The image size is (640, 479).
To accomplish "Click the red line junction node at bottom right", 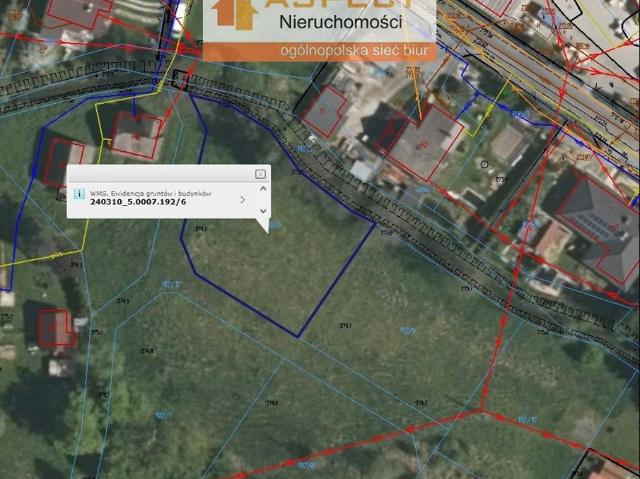I will point(483,409).
